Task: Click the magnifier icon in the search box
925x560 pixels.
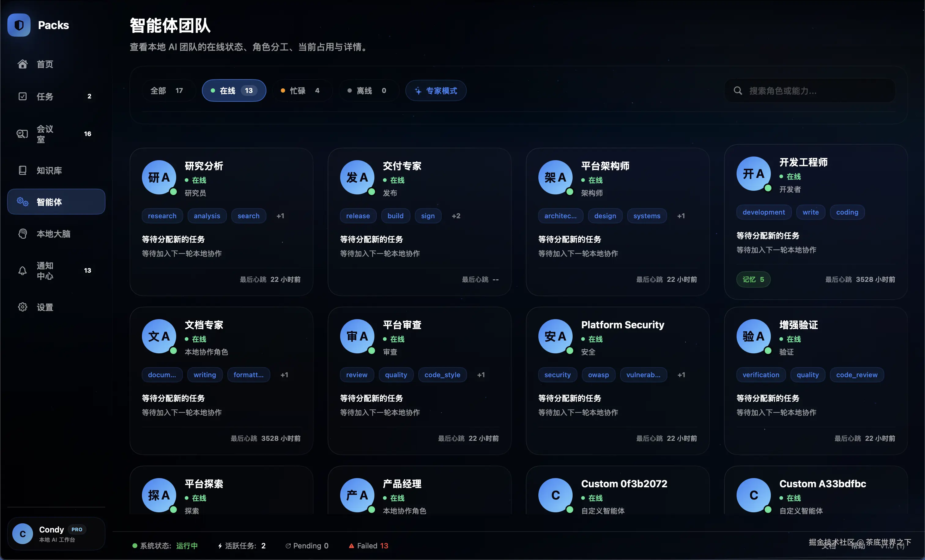Action: (738, 91)
